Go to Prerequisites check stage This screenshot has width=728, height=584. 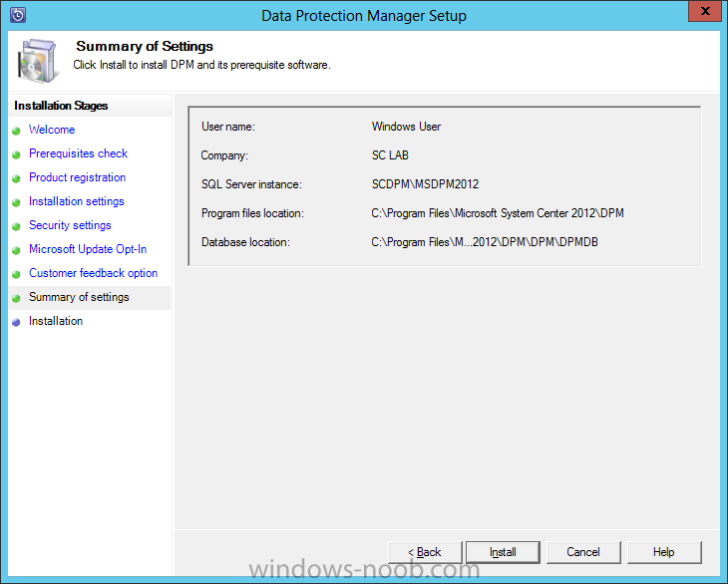(x=78, y=153)
